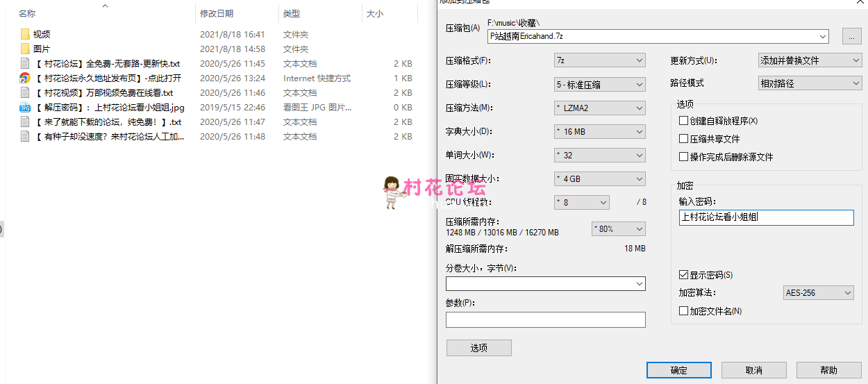Open the 字典大小 16 MB dropdown
Viewport: 868px width, 384px height.
pyautogui.click(x=600, y=131)
